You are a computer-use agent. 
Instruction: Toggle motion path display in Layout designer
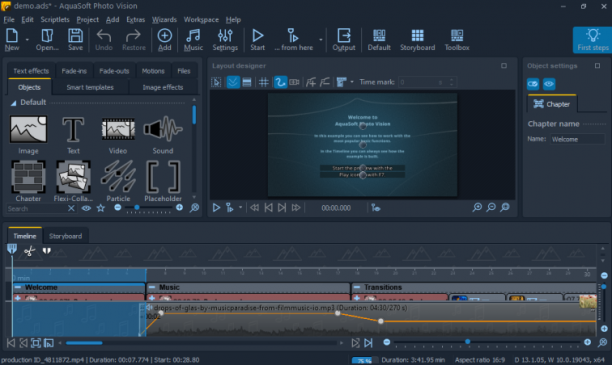click(280, 82)
